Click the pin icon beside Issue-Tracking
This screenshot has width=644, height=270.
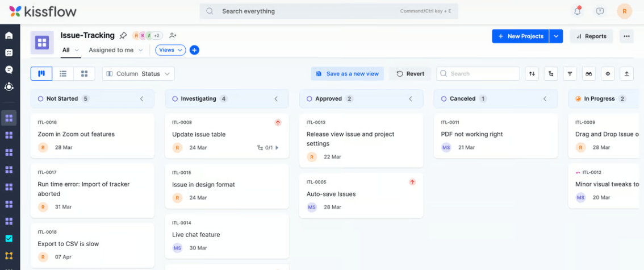click(123, 36)
